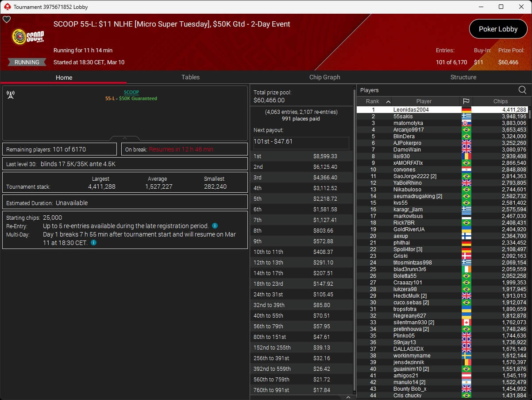Expand the payout list bottom chevron

coord(348,397)
